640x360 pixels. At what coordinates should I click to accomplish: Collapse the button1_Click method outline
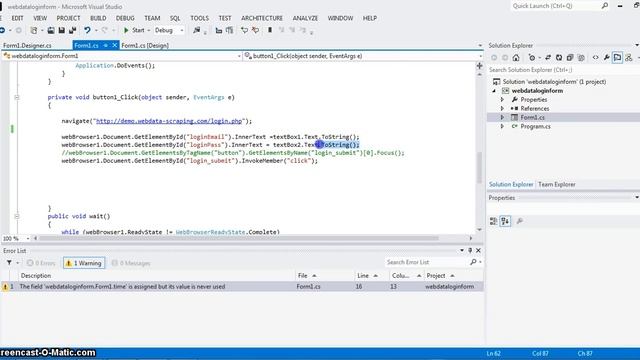(17, 97)
